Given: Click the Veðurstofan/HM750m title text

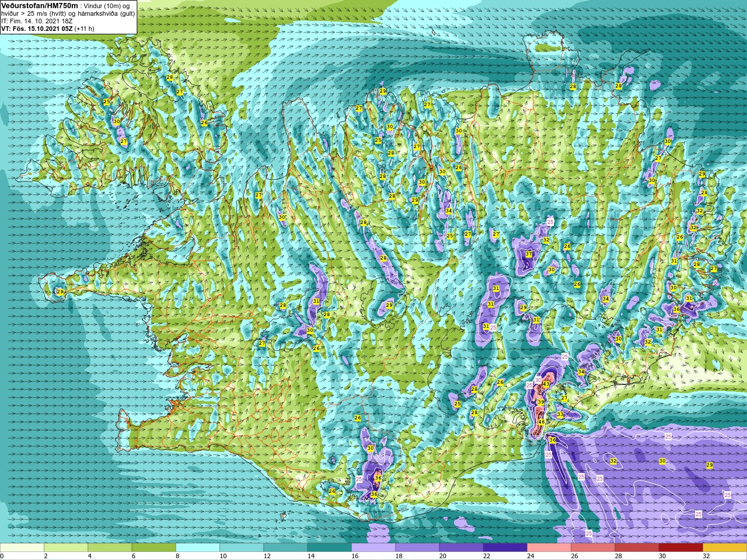Looking at the screenshot, I should pos(39,5).
